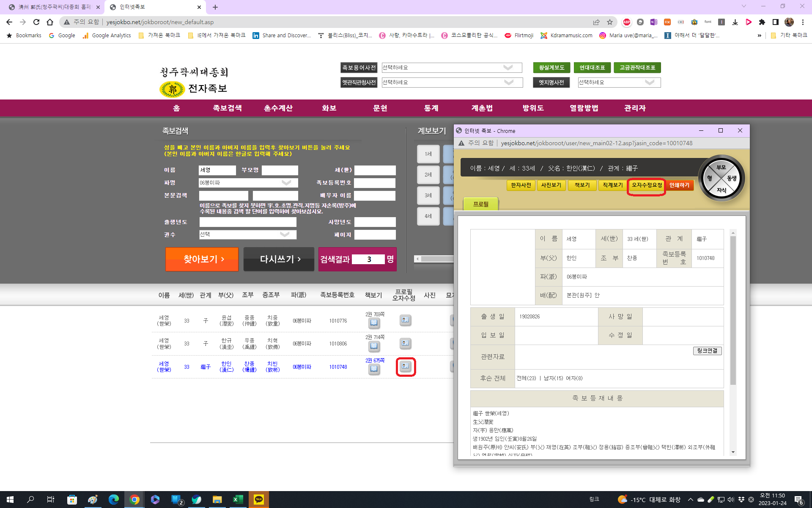
Task: Open book view icon for 2권 703쪽
Action: [x=374, y=323]
